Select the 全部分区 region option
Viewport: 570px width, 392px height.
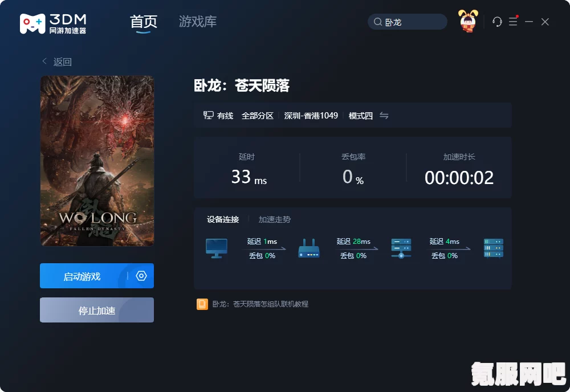(258, 116)
